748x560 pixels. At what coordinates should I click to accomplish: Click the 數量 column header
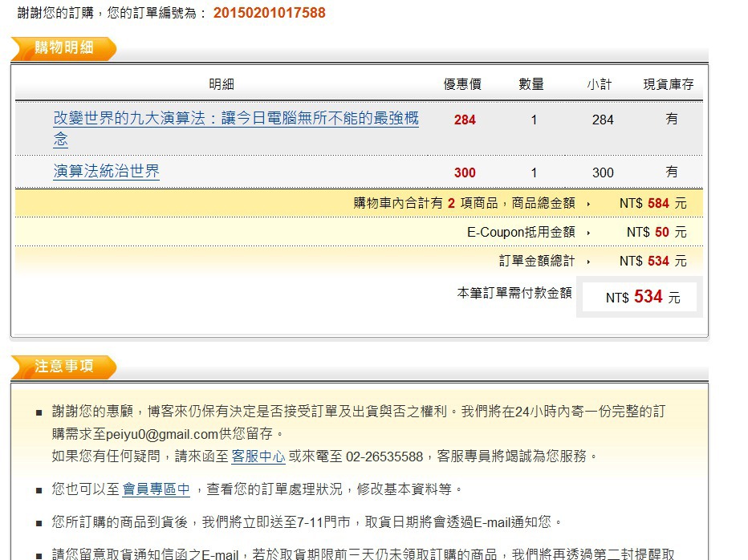click(x=531, y=84)
